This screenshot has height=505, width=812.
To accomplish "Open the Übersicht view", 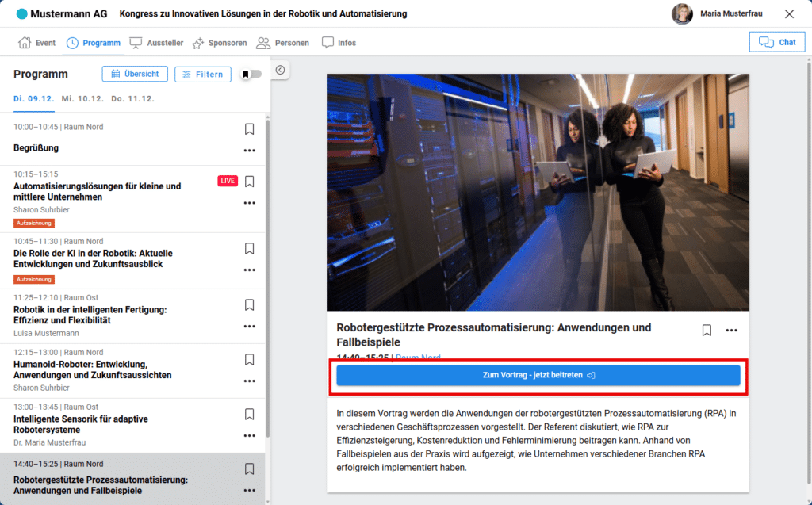I will [x=135, y=74].
